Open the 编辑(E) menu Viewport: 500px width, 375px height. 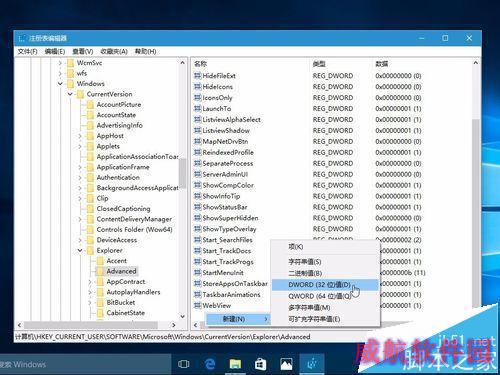55,51
